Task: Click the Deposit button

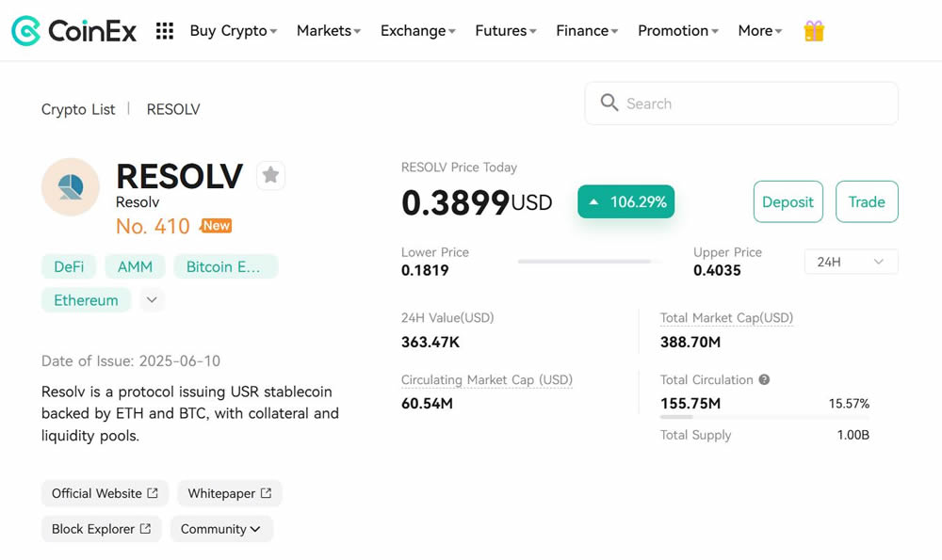Action: tap(788, 201)
